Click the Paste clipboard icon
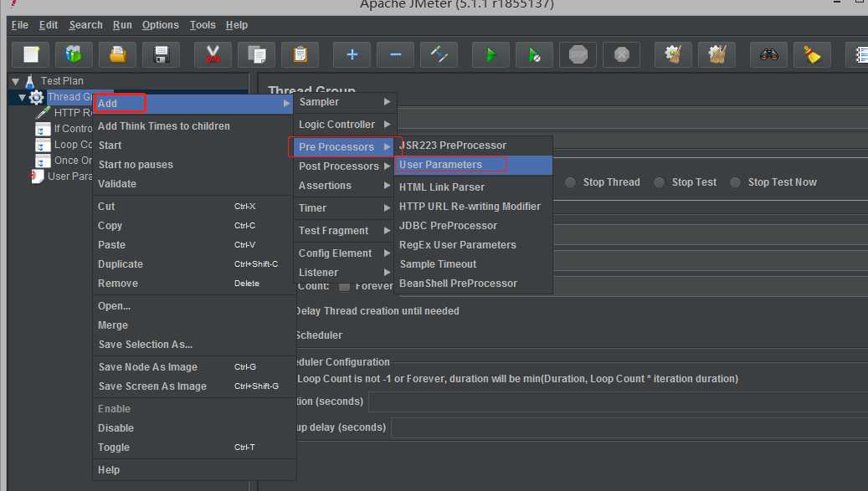 click(300, 54)
